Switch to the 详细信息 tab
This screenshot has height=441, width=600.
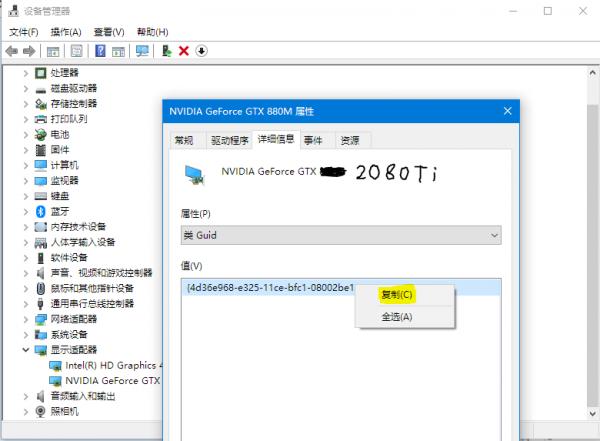coord(276,139)
